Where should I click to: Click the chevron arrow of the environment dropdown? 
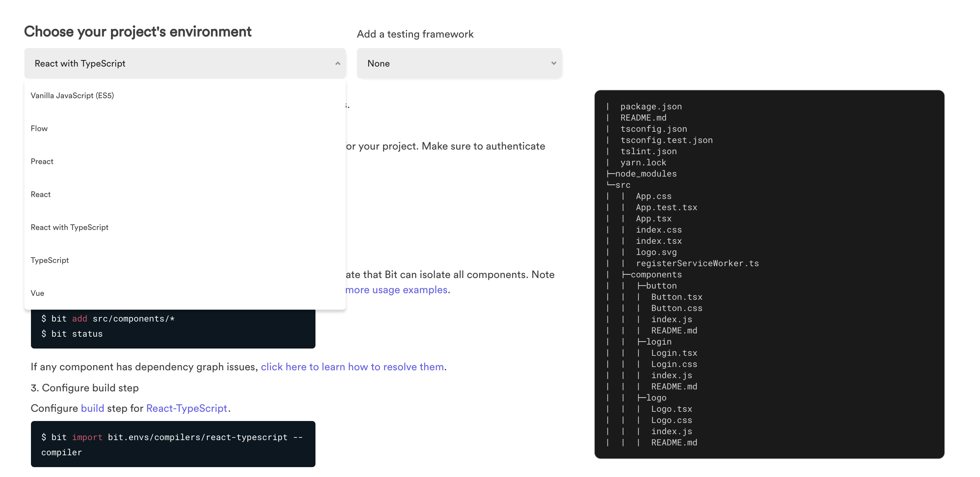click(338, 64)
